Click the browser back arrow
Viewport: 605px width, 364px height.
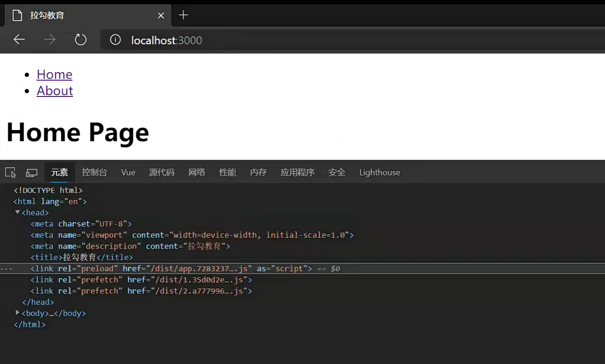click(19, 40)
